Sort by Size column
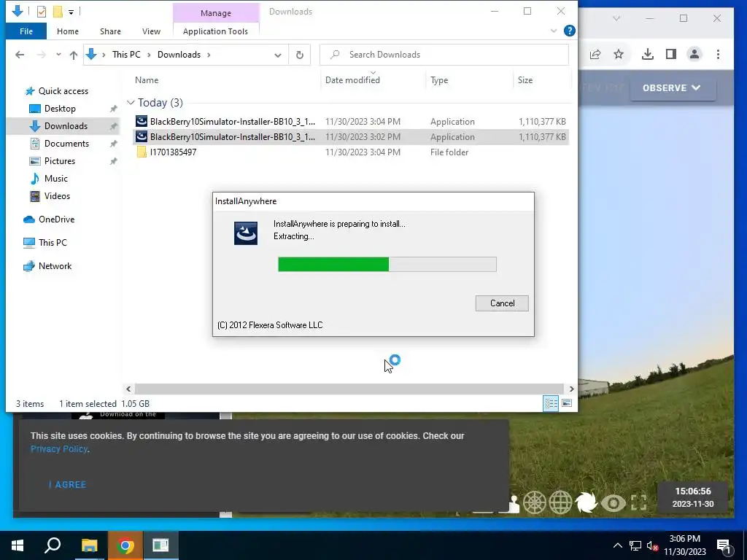 click(x=525, y=80)
